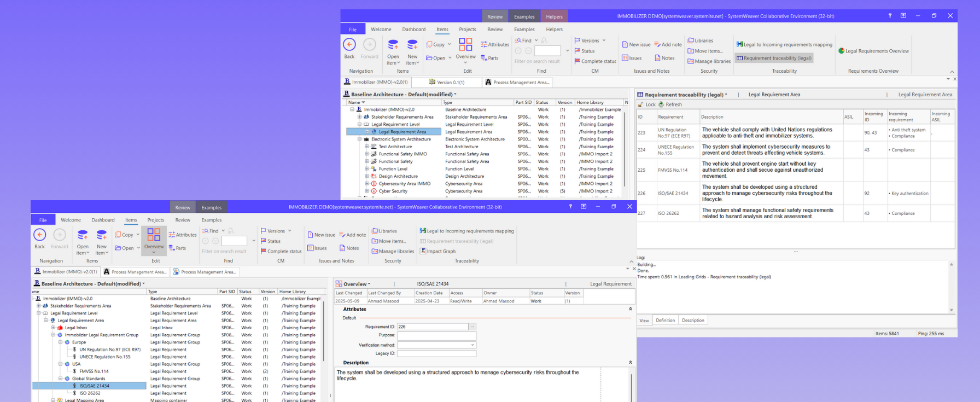Open the Version 0.1(1) document tab
This screenshot has width=980, height=402.
click(450, 82)
